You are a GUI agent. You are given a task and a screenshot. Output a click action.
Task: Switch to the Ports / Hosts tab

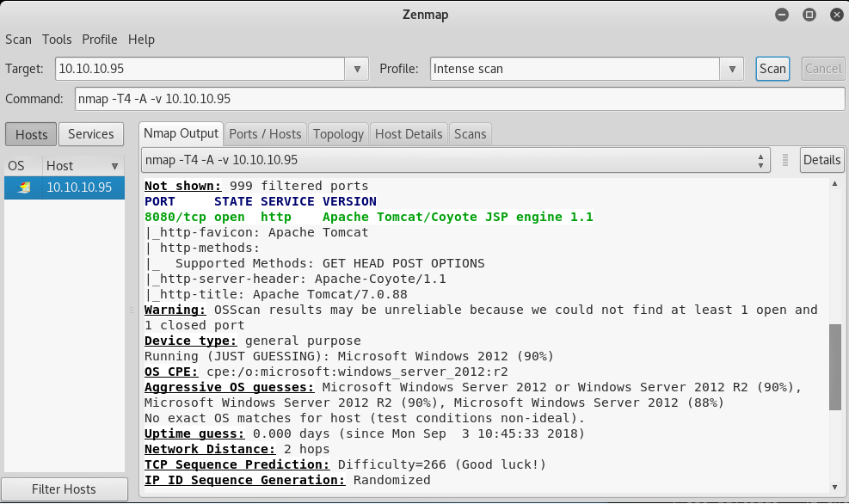265,133
